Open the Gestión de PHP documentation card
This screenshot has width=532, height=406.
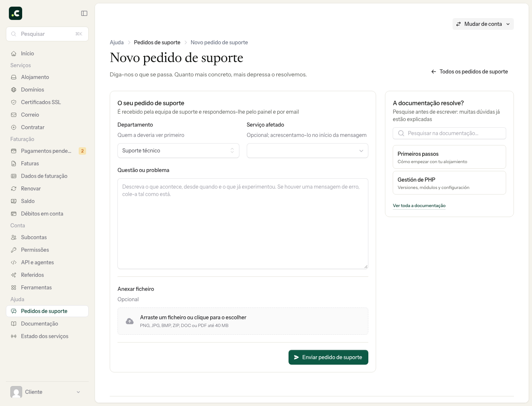click(449, 183)
